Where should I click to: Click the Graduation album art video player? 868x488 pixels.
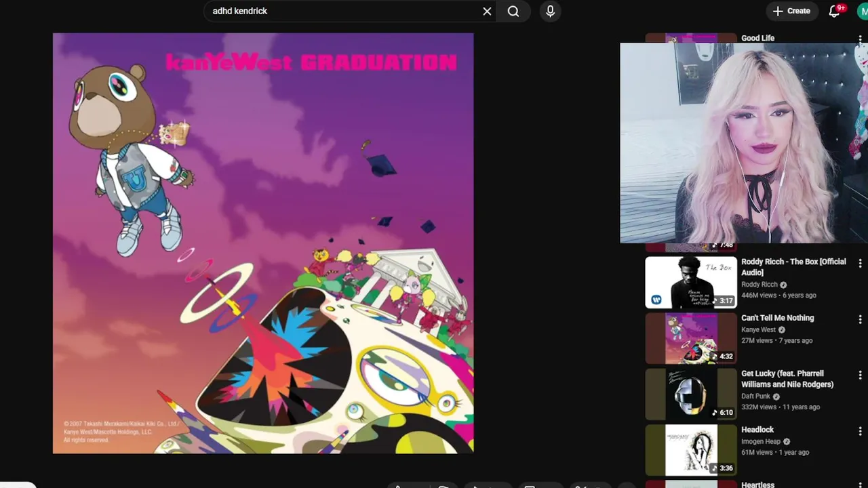coord(263,243)
